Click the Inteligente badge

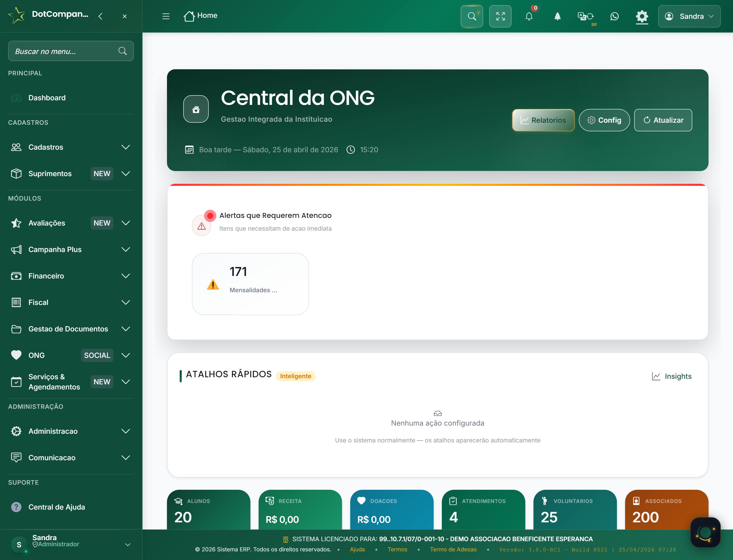(x=296, y=376)
